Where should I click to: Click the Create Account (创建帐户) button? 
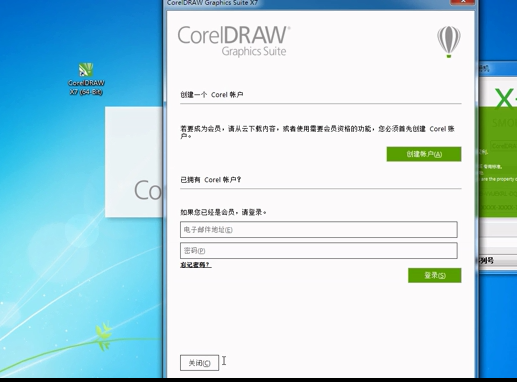(x=424, y=154)
